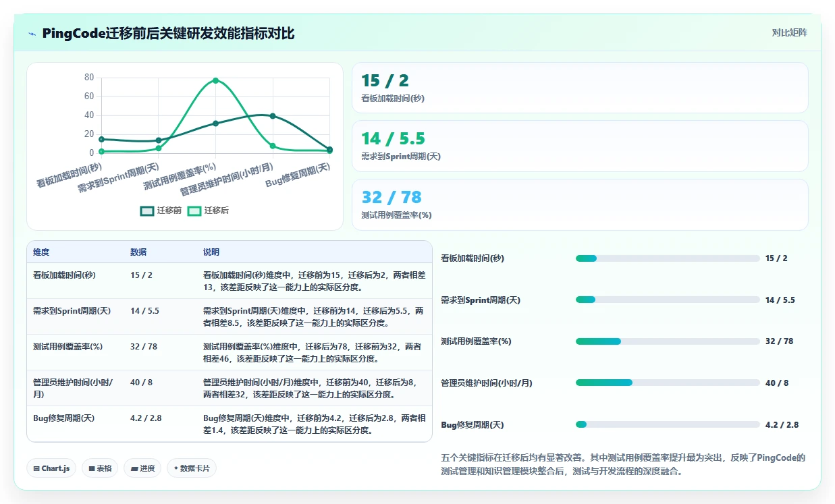Click the 40 / 8 progress value label

click(777, 383)
